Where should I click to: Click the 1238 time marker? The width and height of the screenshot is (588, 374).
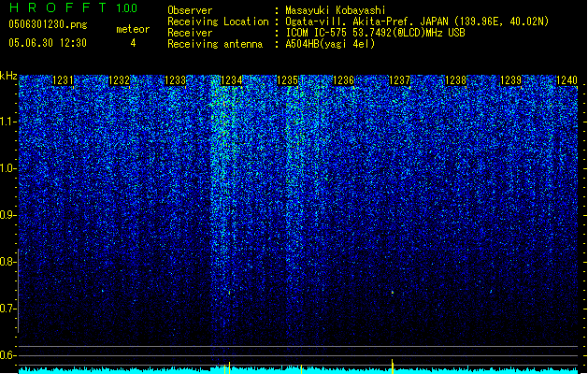coord(455,80)
